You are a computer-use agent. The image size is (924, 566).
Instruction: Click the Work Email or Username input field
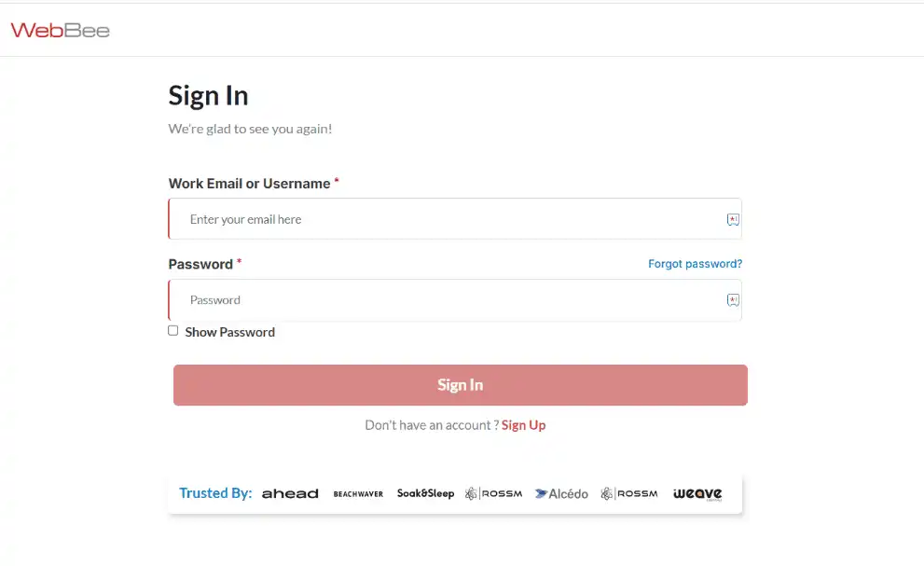click(420, 218)
